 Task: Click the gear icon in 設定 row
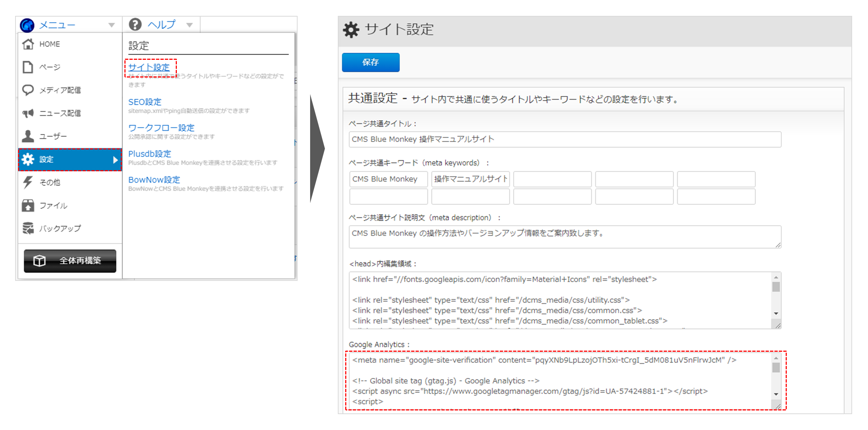(x=28, y=159)
